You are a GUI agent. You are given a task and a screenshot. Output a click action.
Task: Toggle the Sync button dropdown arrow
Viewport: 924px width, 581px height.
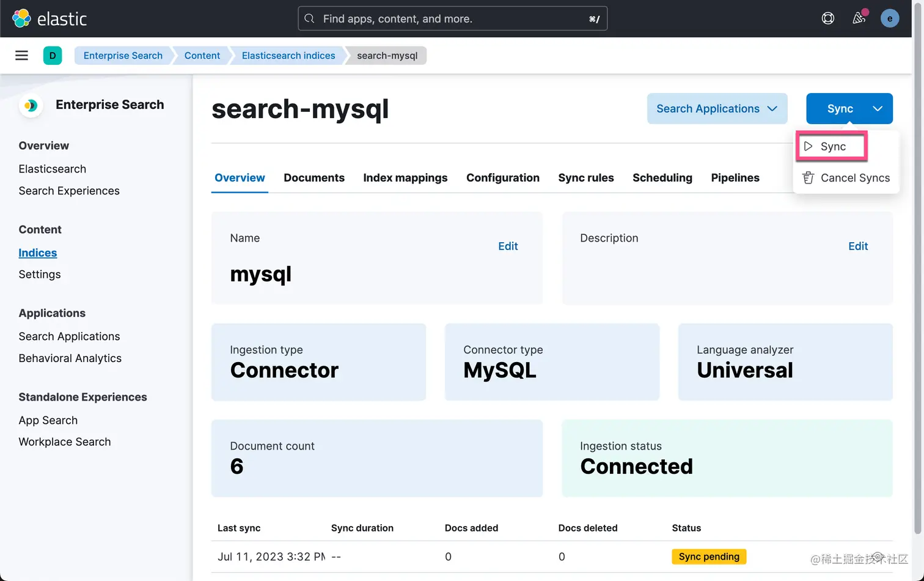click(878, 108)
